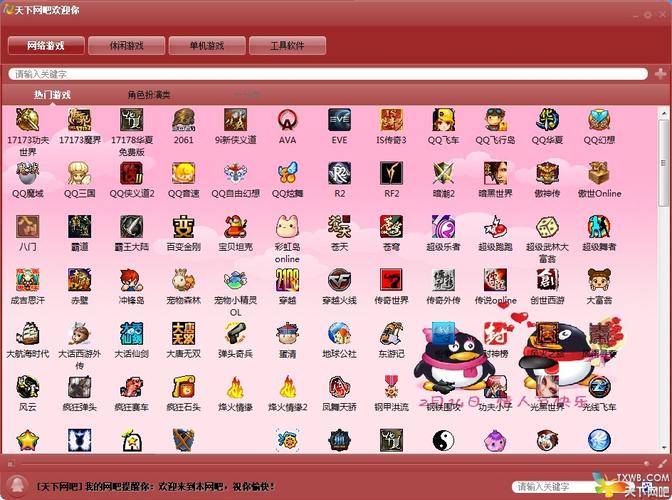Open the 17173功夫世界 game icon
The height and width of the screenshot is (500, 672).
27,120
